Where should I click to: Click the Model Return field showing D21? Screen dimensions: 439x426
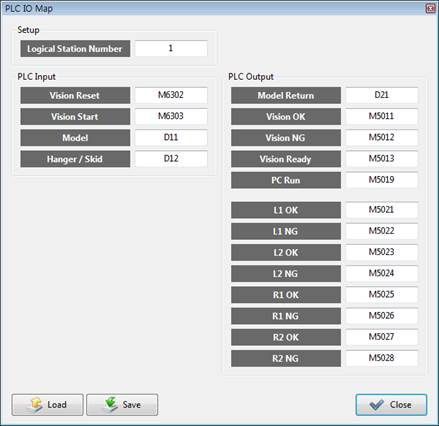pos(382,95)
